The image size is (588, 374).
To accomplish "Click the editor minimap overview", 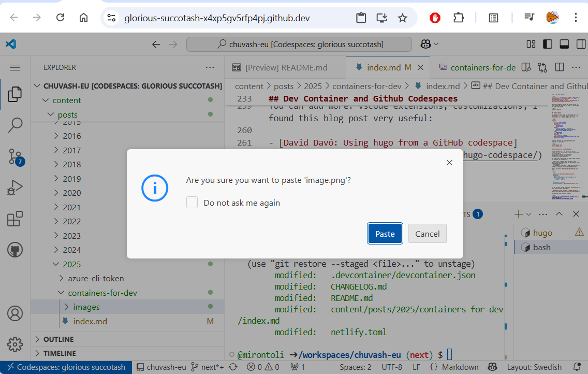I will point(567,147).
